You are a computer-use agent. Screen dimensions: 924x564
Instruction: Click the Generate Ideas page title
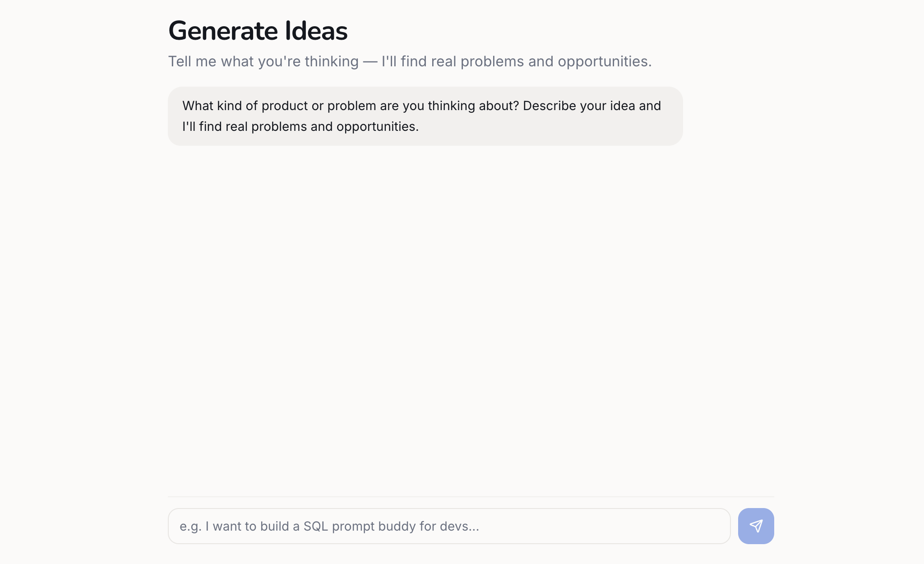[x=258, y=30]
